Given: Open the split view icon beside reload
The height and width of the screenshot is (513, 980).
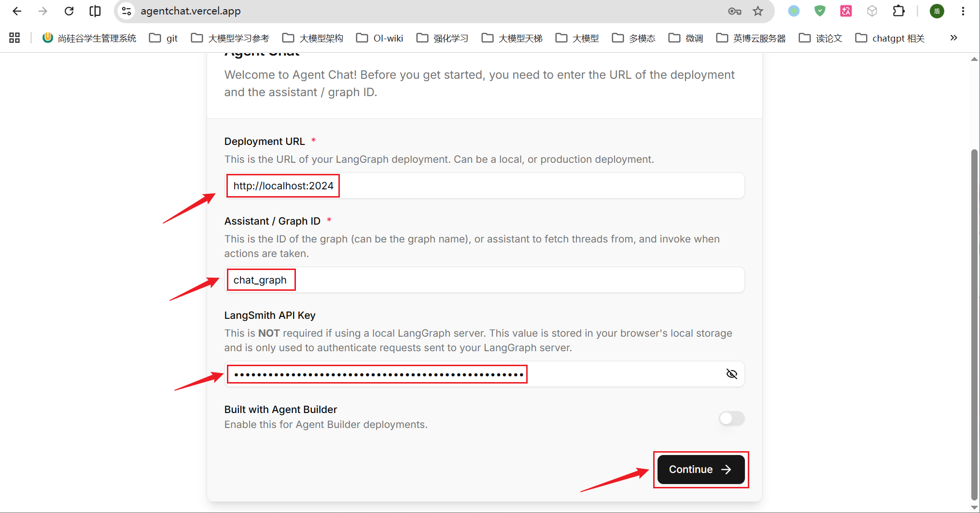Looking at the screenshot, I should 95,11.
